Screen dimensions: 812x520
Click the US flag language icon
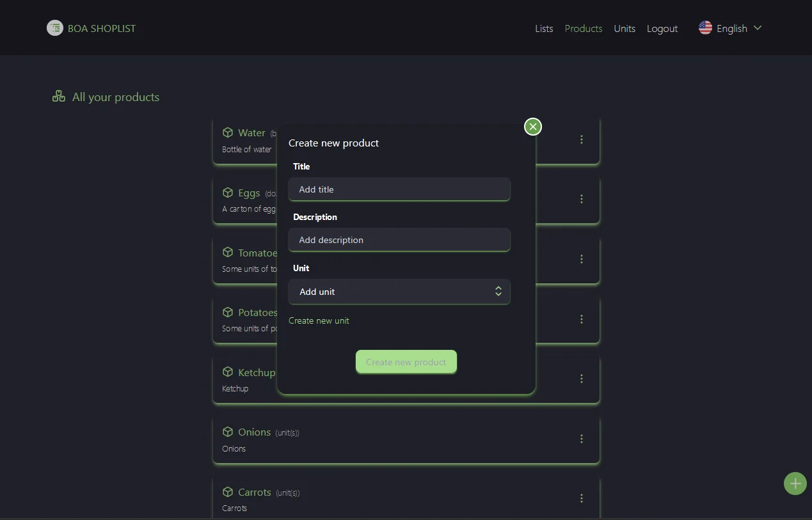705,28
